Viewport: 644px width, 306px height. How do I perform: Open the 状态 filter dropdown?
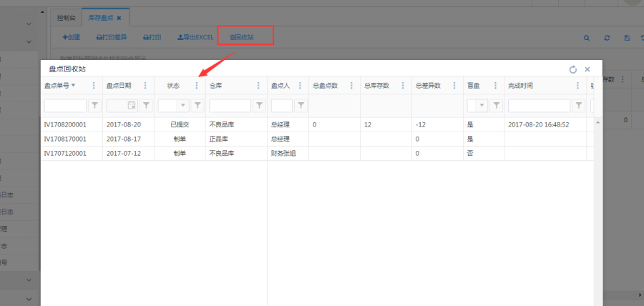182,106
